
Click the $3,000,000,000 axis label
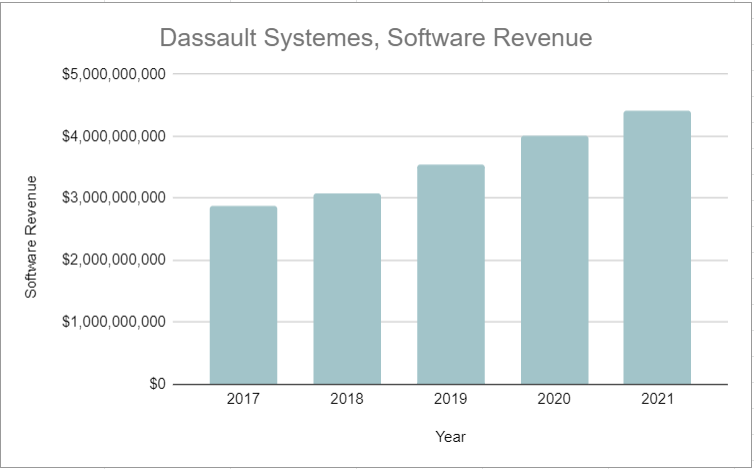(113, 198)
